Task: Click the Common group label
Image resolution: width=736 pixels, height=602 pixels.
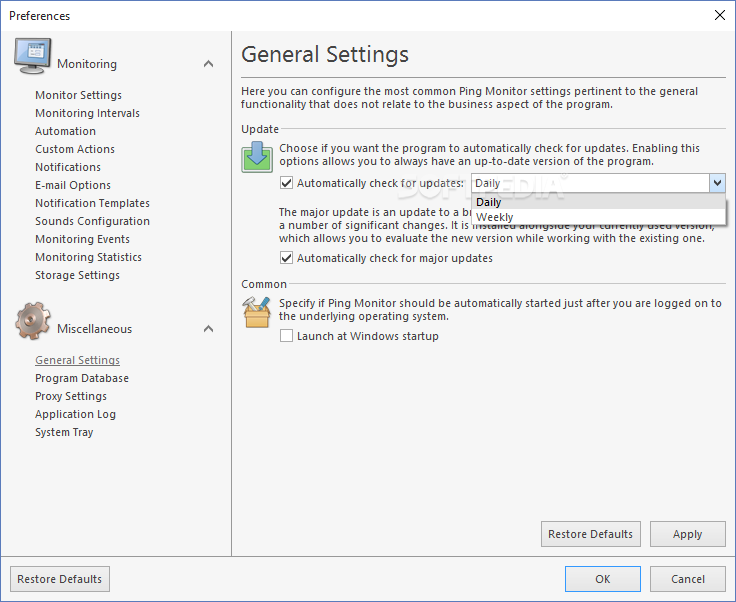Action: point(264,284)
